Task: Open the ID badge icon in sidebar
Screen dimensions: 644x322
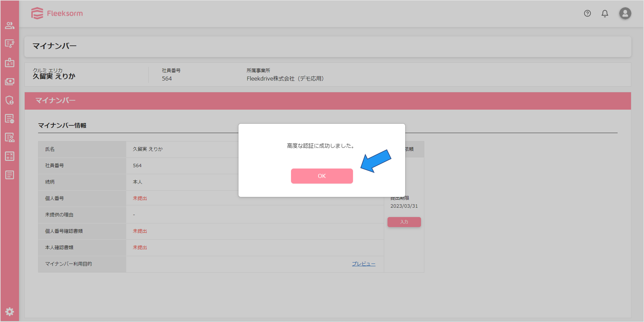Action: (10, 63)
